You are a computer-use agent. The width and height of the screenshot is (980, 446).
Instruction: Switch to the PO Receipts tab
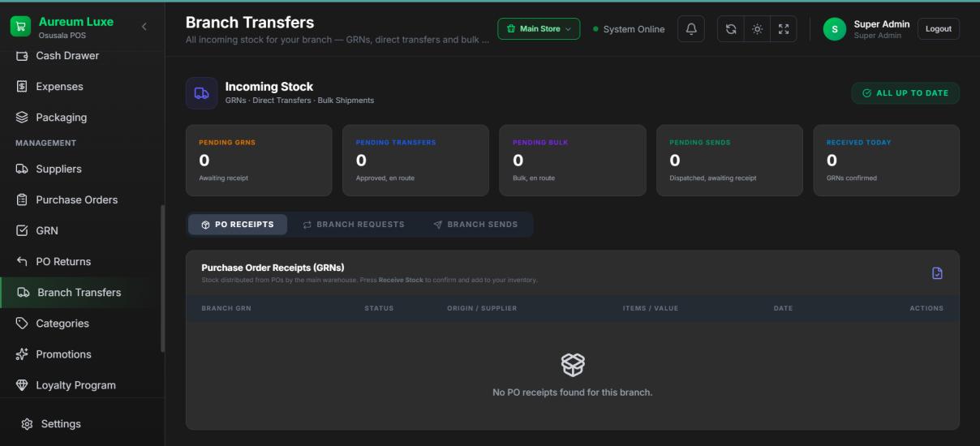click(x=238, y=225)
